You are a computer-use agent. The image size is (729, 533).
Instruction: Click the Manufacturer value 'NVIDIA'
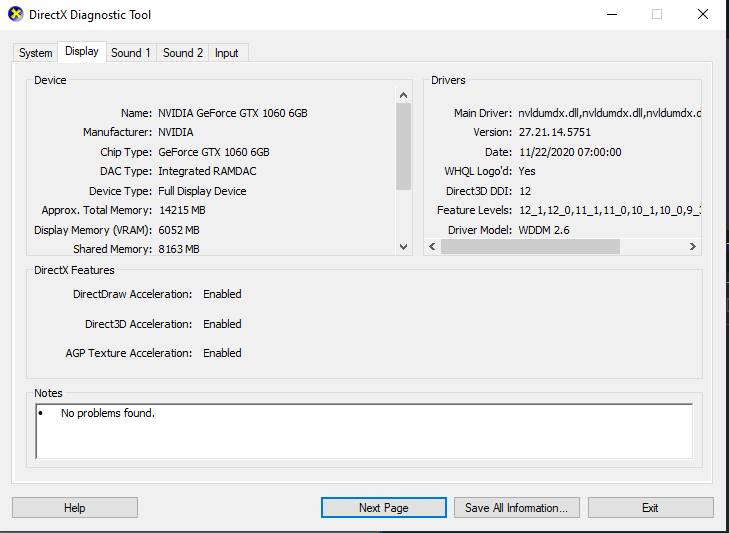click(176, 132)
